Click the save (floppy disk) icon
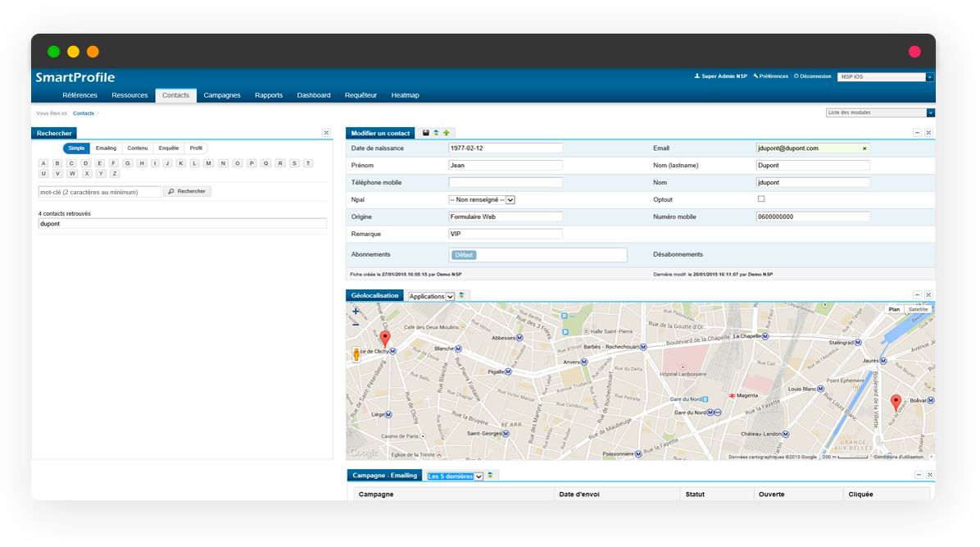The width and height of the screenshot is (980, 547). [x=426, y=133]
